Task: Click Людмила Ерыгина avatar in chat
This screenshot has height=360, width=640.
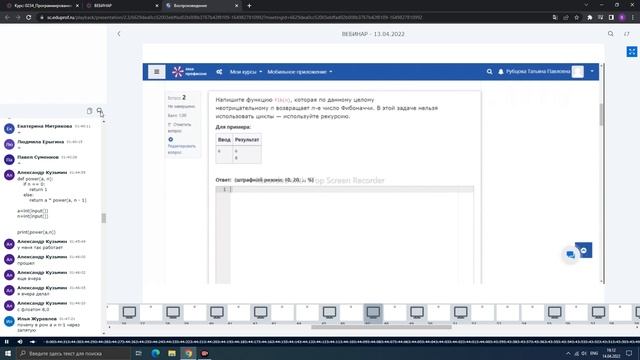Action: 9,144
